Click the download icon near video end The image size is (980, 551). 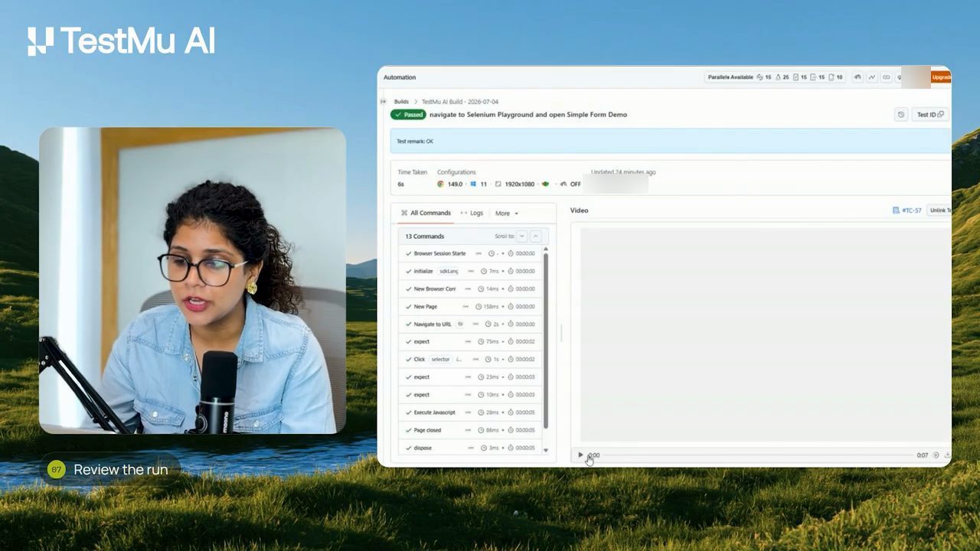click(947, 455)
